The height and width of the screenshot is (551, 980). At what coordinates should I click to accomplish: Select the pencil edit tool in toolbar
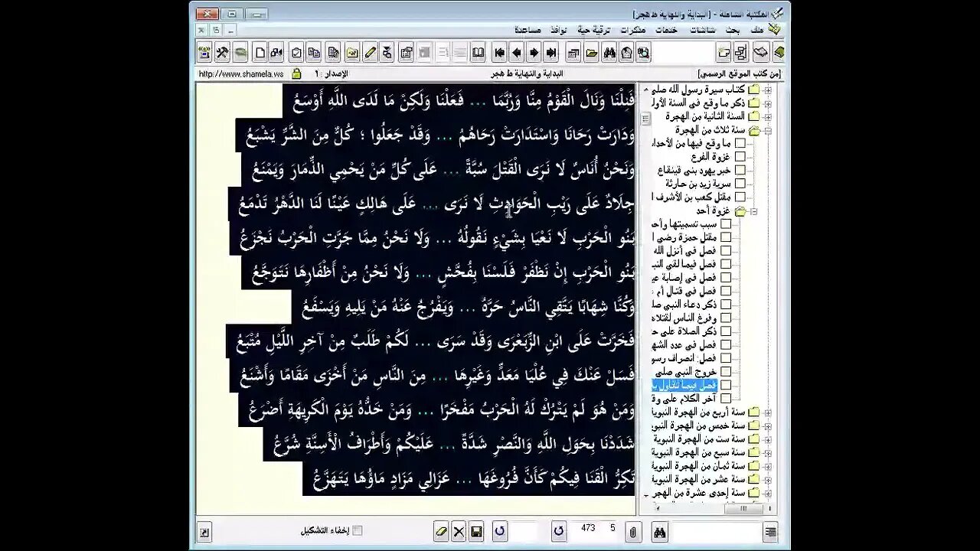tap(370, 53)
